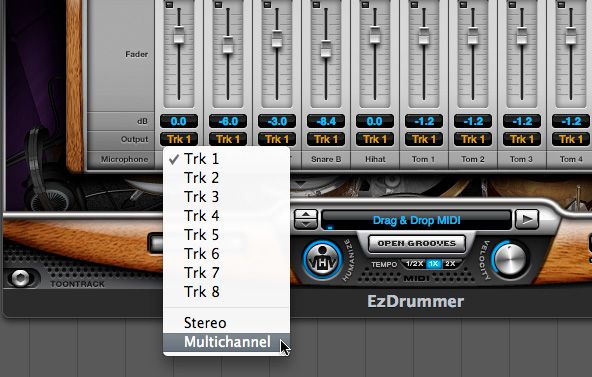This screenshot has height=377, width=592.
Task: Click the Tom 3 fader handle
Action: coord(522,36)
